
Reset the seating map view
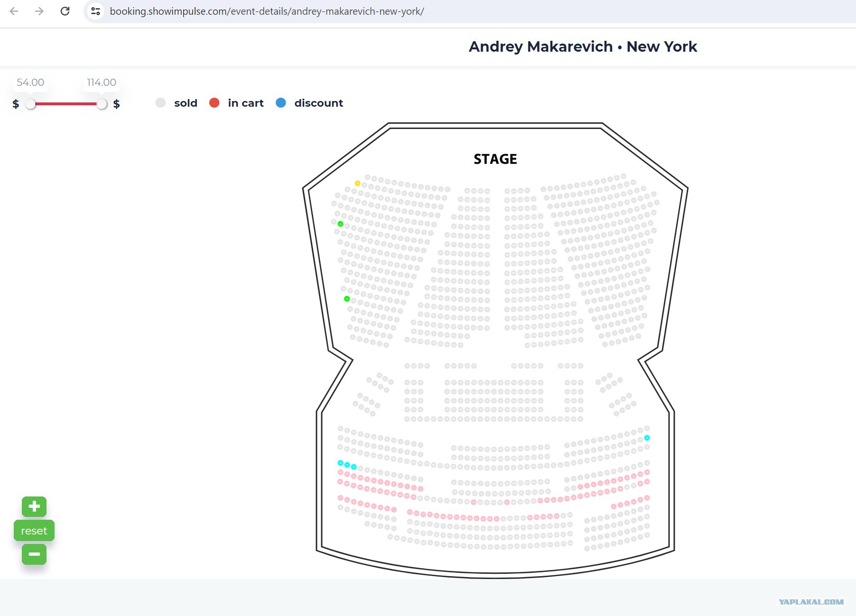[x=34, y=530]
